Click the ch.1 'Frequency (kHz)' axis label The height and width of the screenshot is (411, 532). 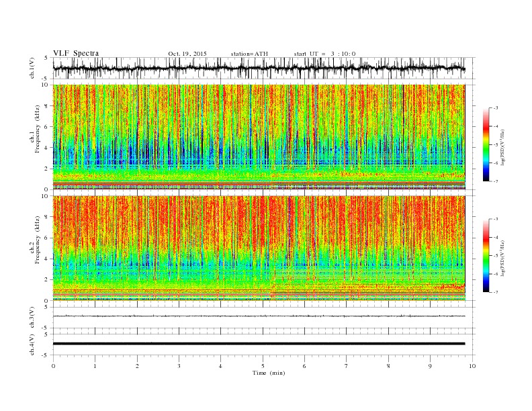coord(38,129)
